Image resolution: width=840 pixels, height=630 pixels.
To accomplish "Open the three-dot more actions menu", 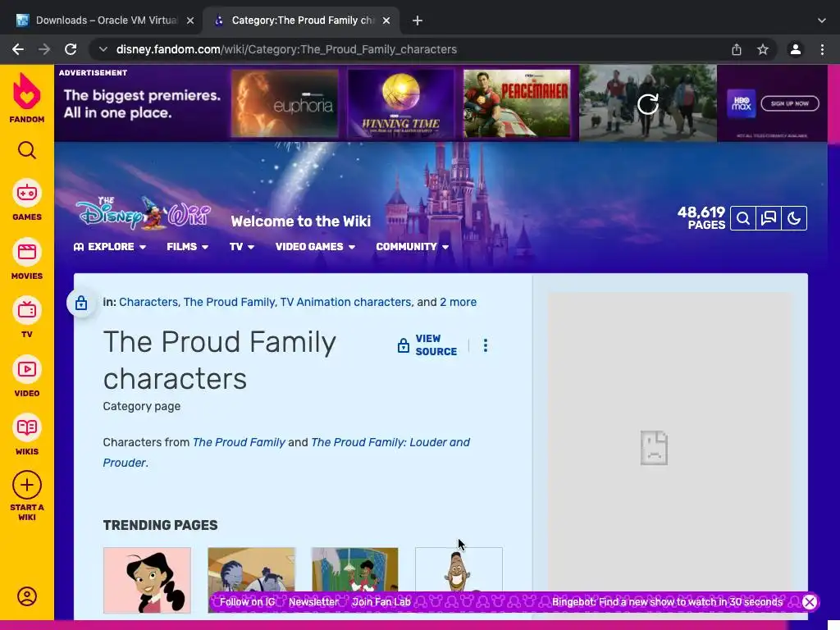I will pos(486,345).
